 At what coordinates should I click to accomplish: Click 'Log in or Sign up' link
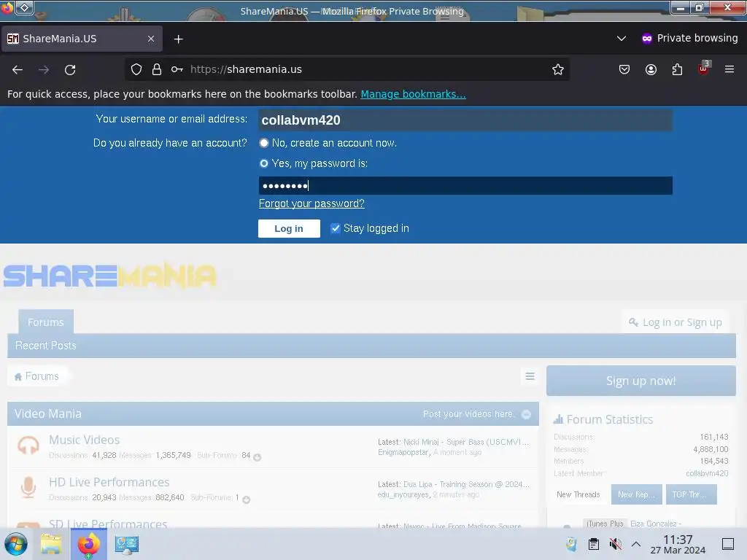point(675,322)
